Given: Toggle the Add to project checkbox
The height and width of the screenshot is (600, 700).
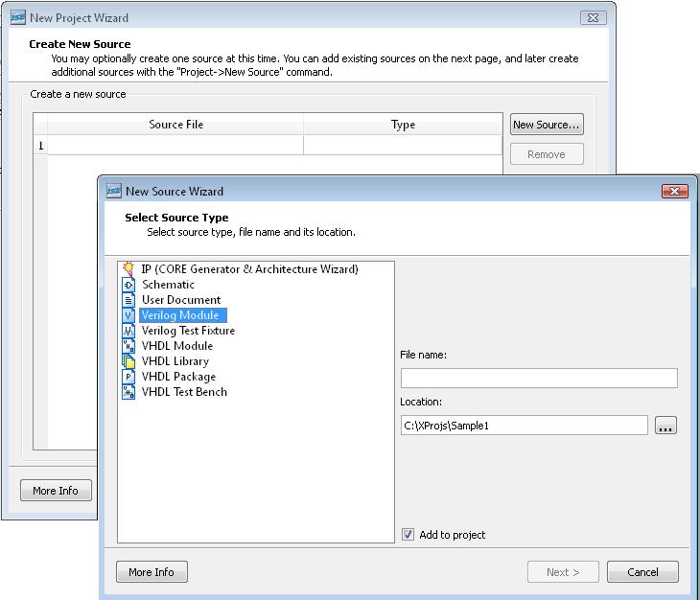Looking at the screenshot, I should tap(408, 535).
